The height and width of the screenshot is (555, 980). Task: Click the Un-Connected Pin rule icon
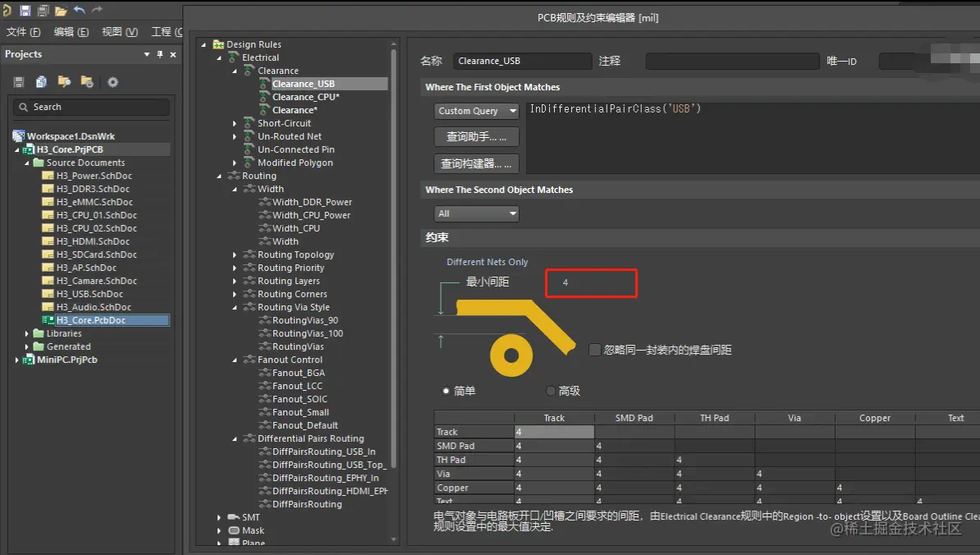tap(250, 150)
